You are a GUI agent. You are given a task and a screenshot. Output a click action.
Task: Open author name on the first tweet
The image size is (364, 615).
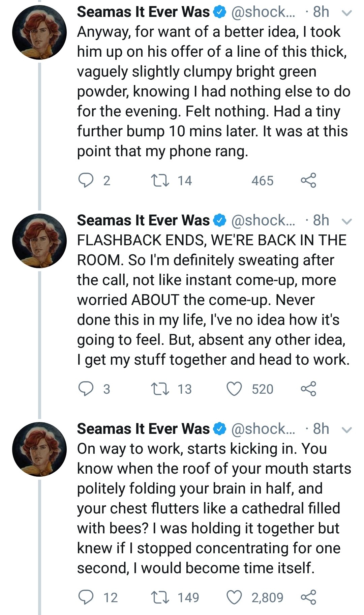[x=143, y=12]
